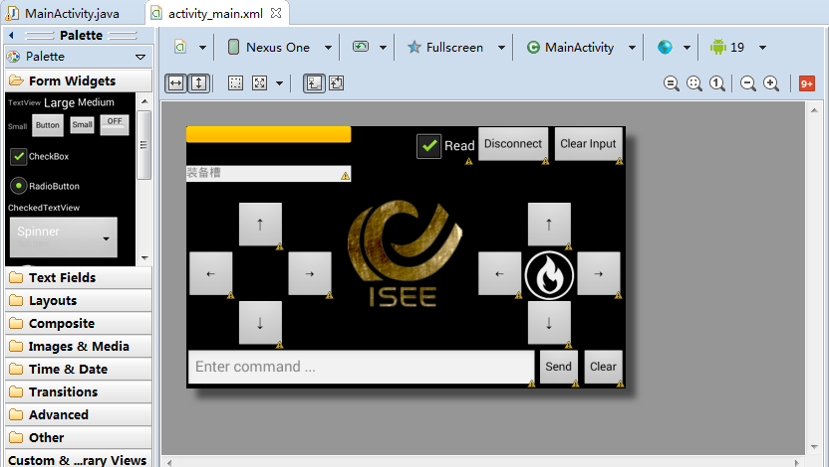Click the zoom out magnifier icon
This screenshot has height=467, width=829.
click(x=747, y=84)
